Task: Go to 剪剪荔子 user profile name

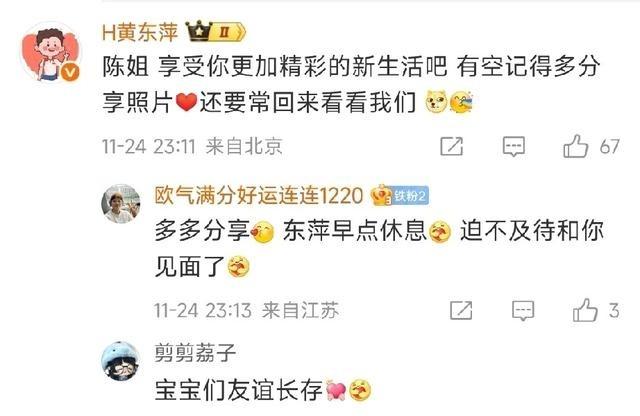Action: coord(195,352)
